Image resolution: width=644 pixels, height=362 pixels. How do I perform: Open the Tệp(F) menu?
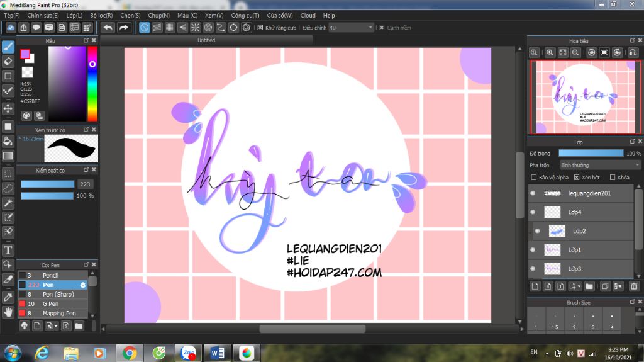click(x=12, y=15)
